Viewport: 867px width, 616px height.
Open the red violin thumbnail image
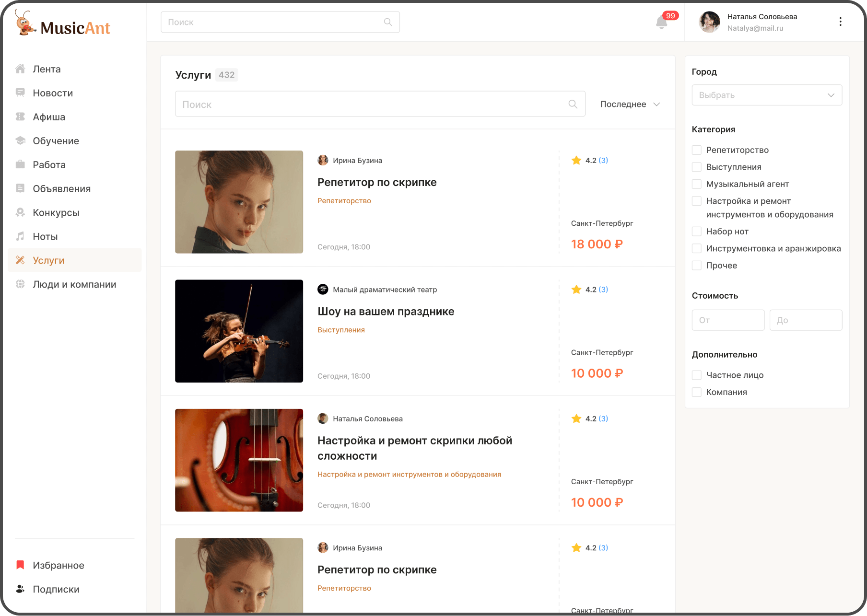239,460
